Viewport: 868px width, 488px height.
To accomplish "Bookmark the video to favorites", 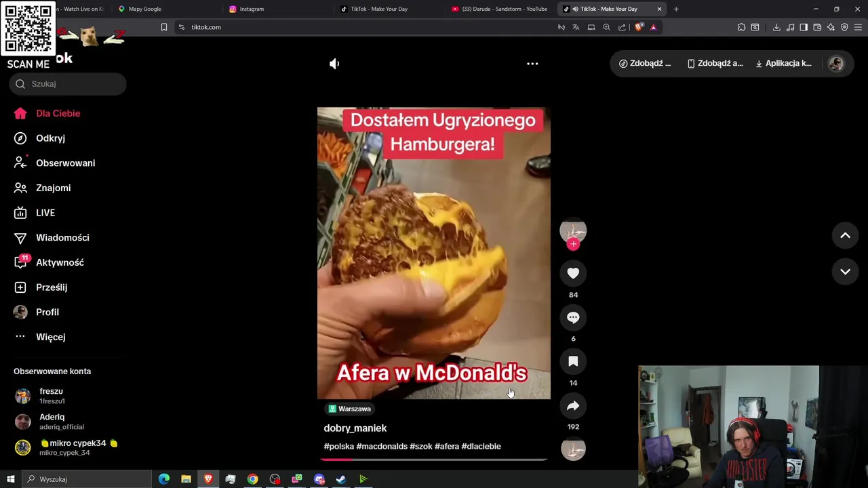I will (573, 361).
